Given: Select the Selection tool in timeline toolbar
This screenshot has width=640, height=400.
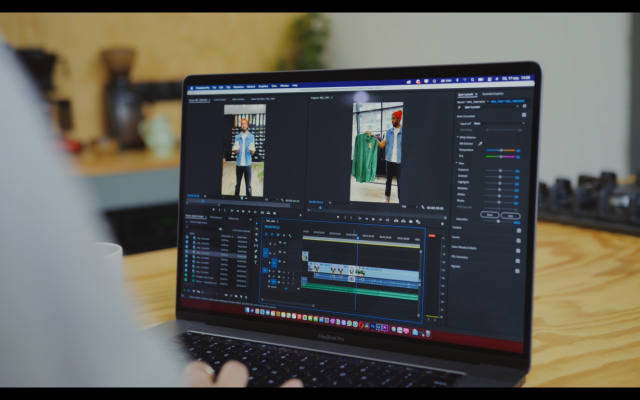Looking at the screenshot, I should [x=256, y=223].
